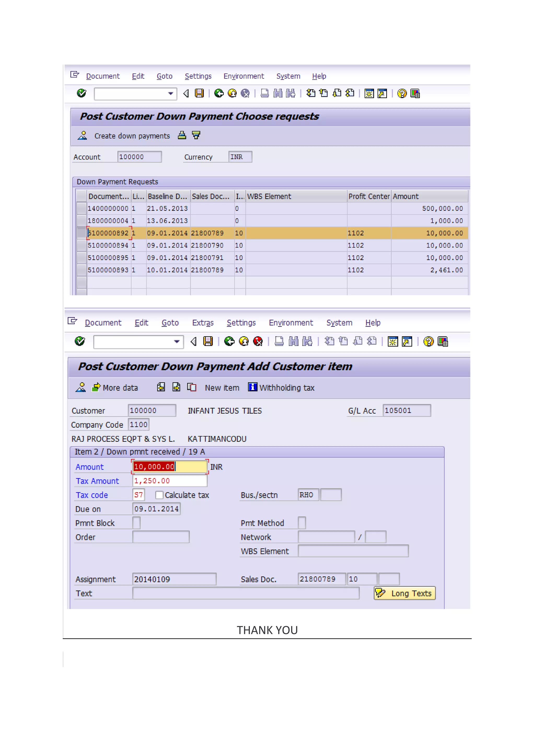Click the filter icon beside Create down payments
This screenshot has width=535, height=756.
pos(196,135)
